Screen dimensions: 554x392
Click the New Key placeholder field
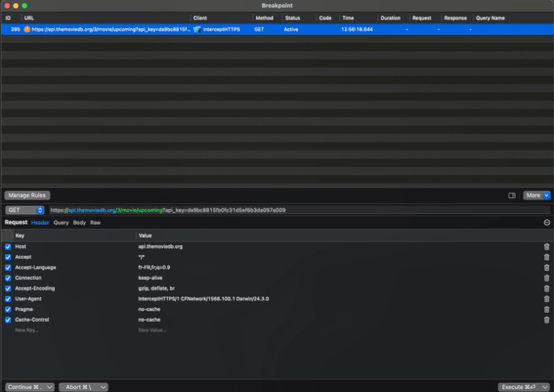(x=27, y=330)
